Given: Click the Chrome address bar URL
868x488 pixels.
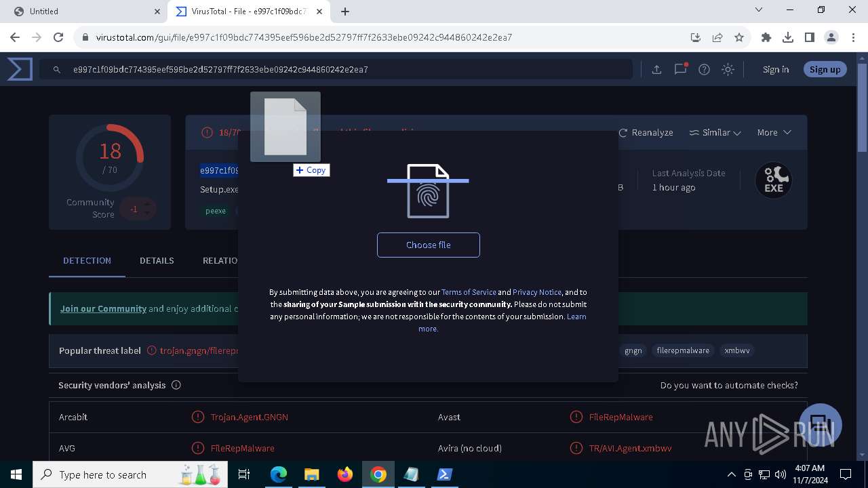Looking at the screenshot, I should point(304,37).
